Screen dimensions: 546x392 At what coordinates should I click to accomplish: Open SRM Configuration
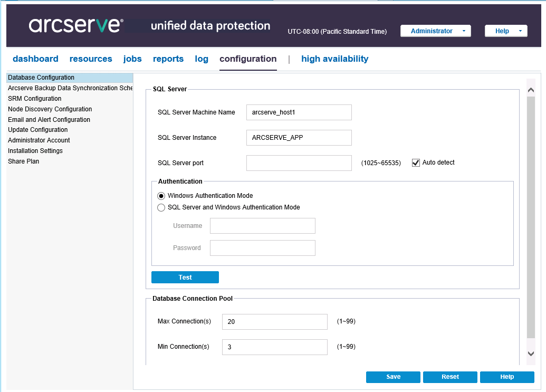pyautogui.click(x=70, y=99)
